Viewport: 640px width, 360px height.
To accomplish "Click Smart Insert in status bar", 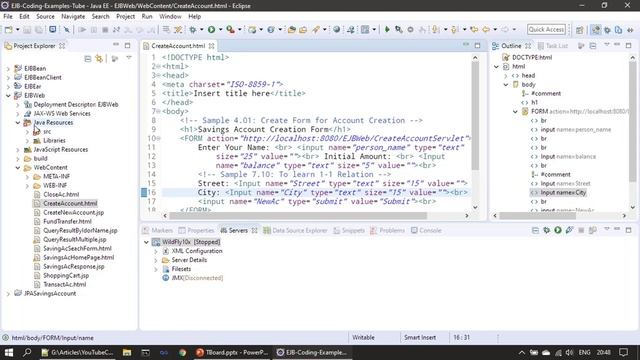I will [420, 338].
